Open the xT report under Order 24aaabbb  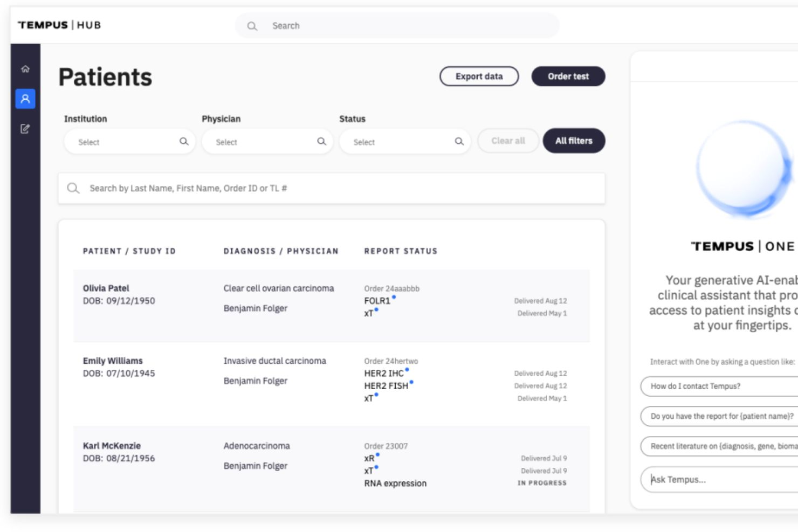point(369,313)
